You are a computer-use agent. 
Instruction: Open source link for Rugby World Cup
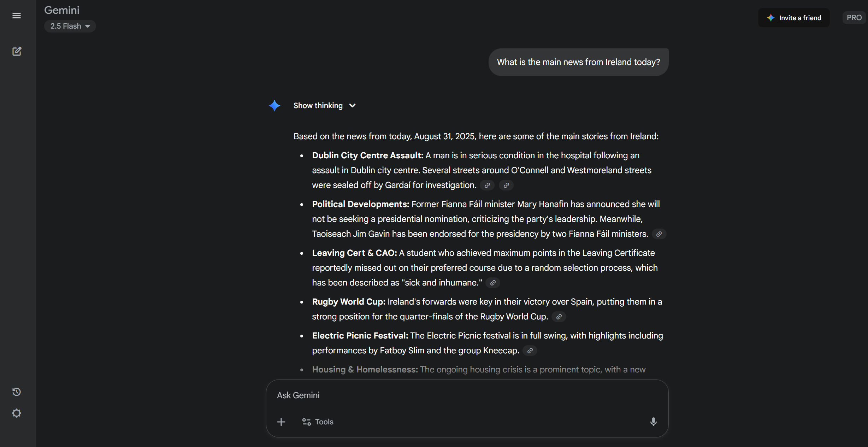(559, 317)
